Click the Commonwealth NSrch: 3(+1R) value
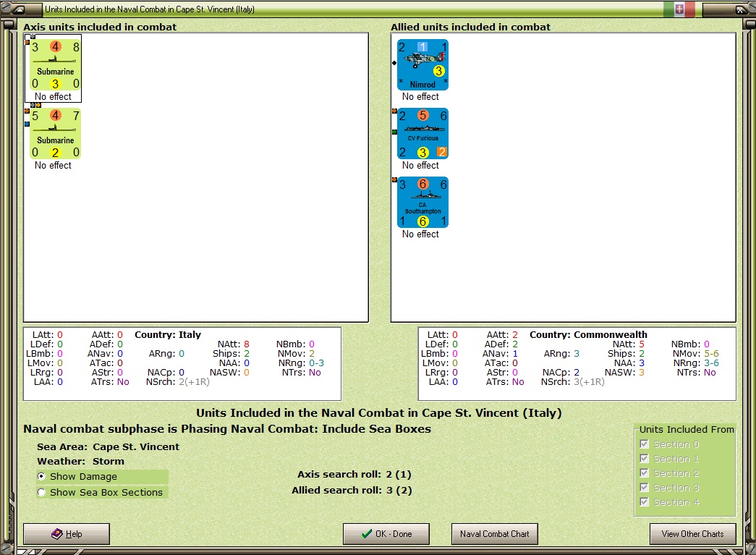Viewport: 756px width, 555px height. 589,382
